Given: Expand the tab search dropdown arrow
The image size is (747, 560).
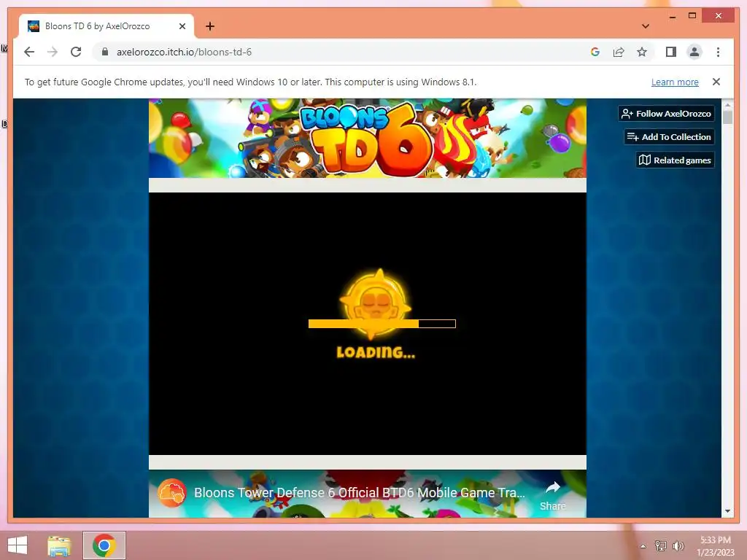Looking at the screenshot, I should pyautogui.click(x=646, y=26).
